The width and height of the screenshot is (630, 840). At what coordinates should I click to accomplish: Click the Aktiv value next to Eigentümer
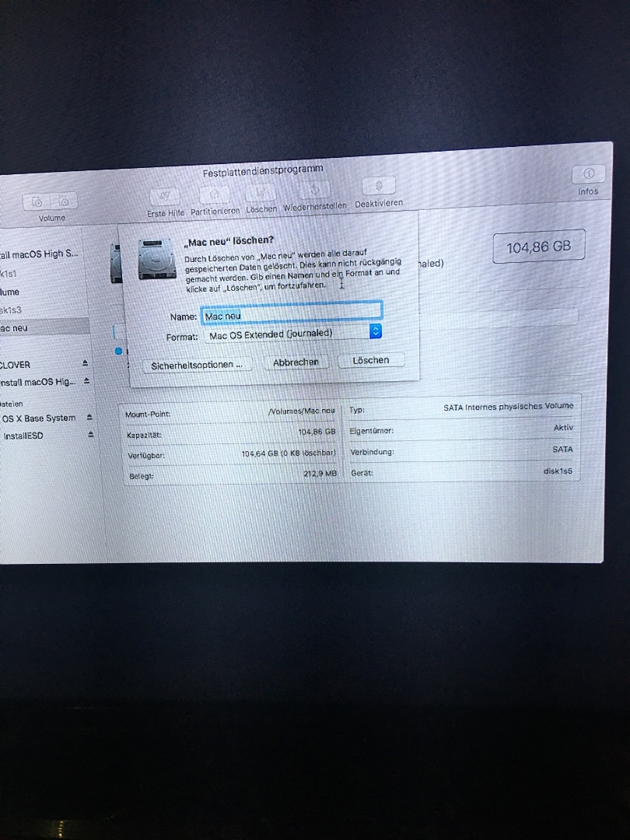564,428
